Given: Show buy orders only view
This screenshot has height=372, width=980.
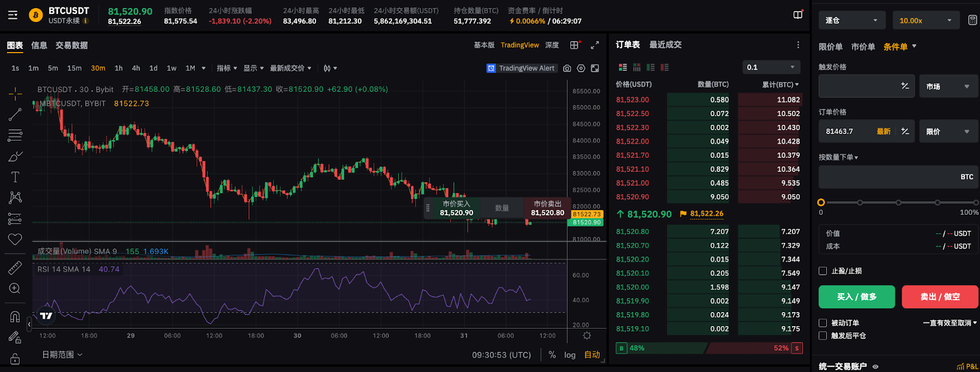Looking at the screenshot, I should (x=650, y=67).
